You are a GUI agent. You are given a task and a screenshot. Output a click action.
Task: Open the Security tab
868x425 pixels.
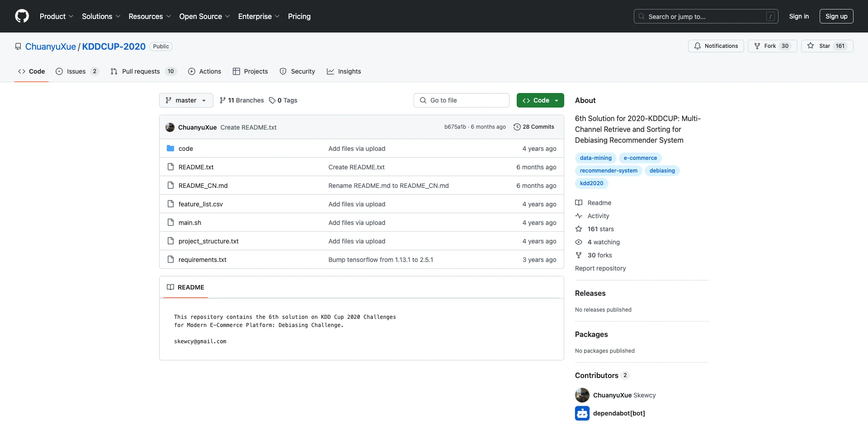(297, 71)
